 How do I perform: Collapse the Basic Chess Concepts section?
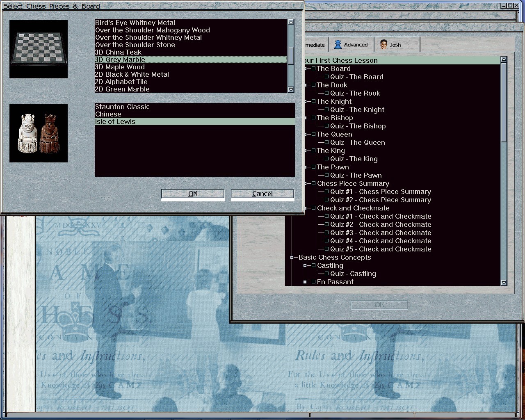tap(292, 258)
